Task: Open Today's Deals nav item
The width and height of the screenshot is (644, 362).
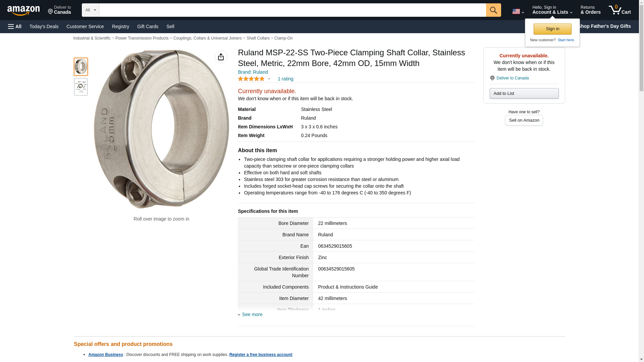Action: 44,26
